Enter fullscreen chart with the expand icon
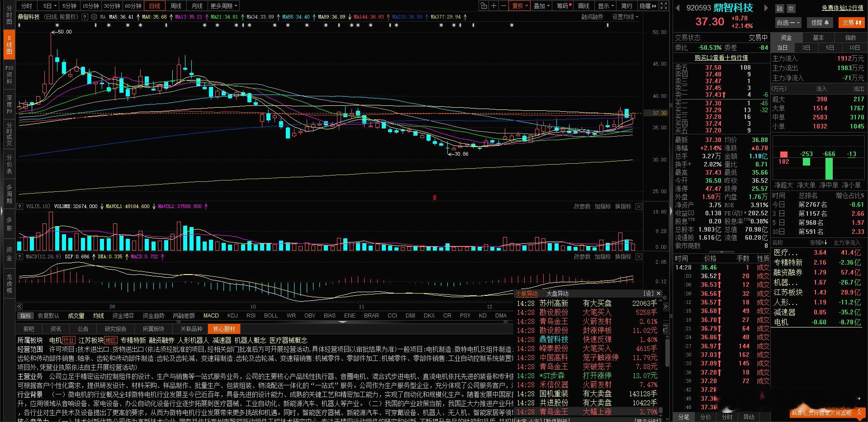The height and width of the screenshot is (422, 868). click(x=664, y=6)
